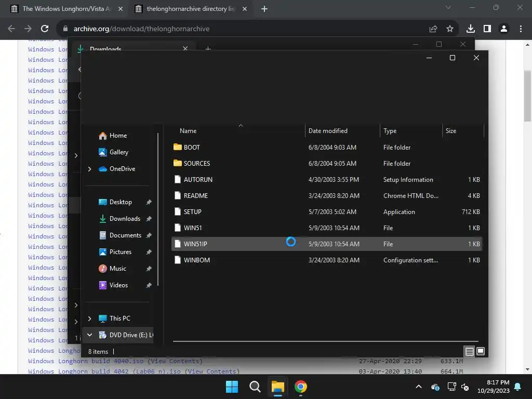The image size is (532, 399).
Task: Show hidden system tray icons
Action: click(x=419, y=387)
